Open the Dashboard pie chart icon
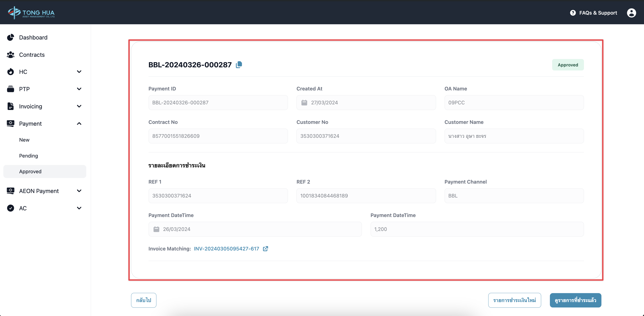The width and height of the screenshot is (644, 316). pyautogui.click(x=10, y=37)
